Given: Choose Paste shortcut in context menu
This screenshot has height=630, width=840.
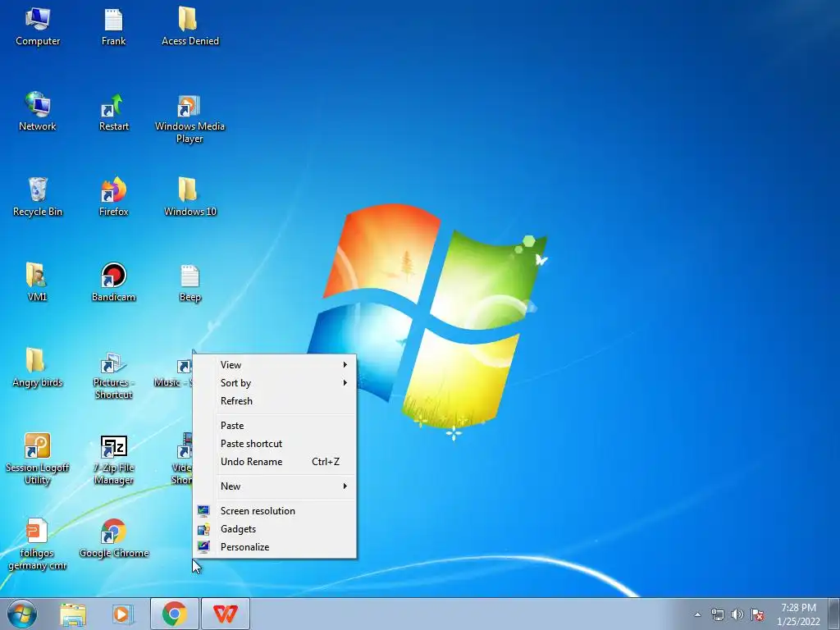Looking at the screenshot, I should coord(274,444).
